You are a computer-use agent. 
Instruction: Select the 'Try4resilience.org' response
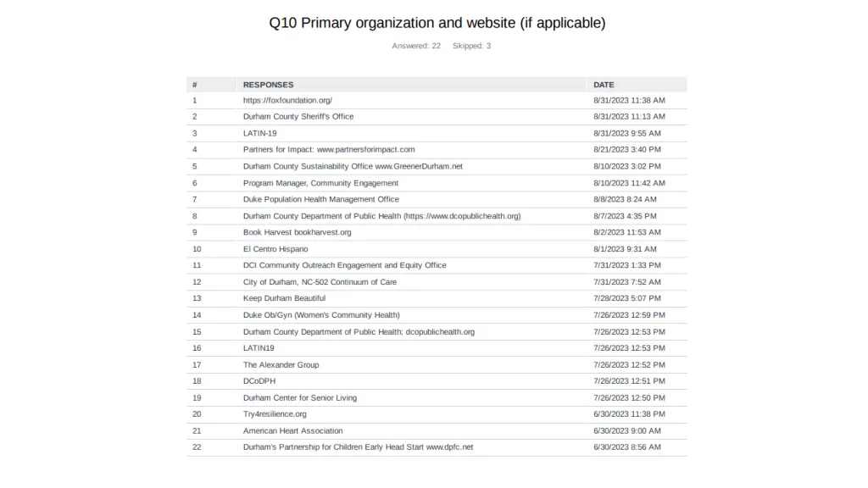point(275,413)
